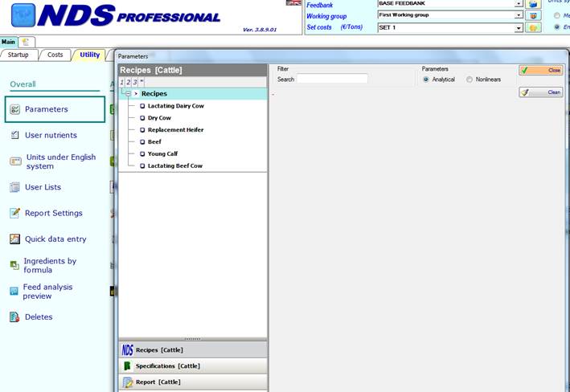Select the upper units system radio button
This screenshot has height=392, width=570.
tap(556, 15)
